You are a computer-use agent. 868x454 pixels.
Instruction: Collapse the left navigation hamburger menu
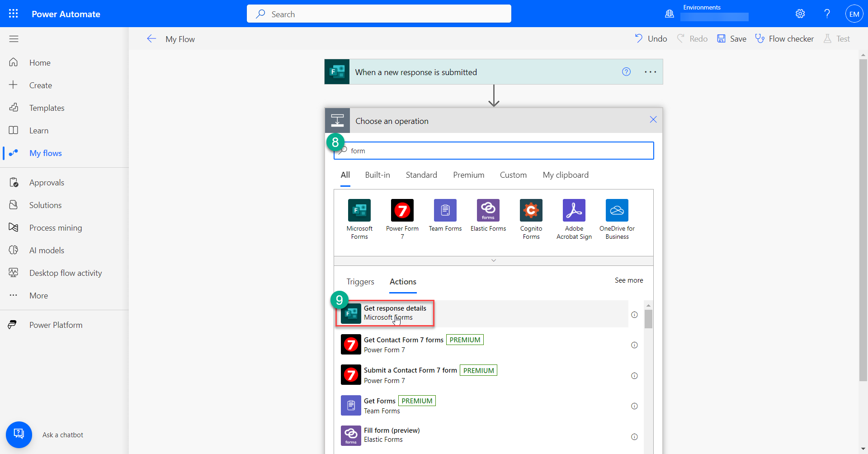[x=14, y=39]
